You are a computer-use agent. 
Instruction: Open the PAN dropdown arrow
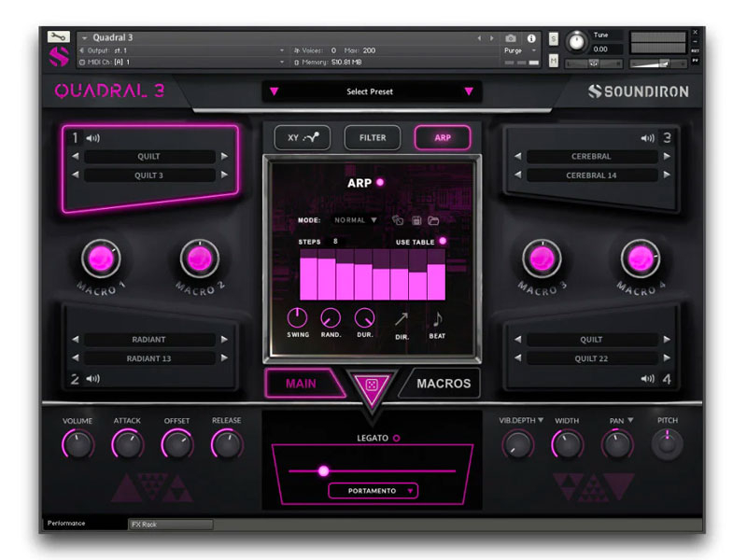[x=630, y=420]
